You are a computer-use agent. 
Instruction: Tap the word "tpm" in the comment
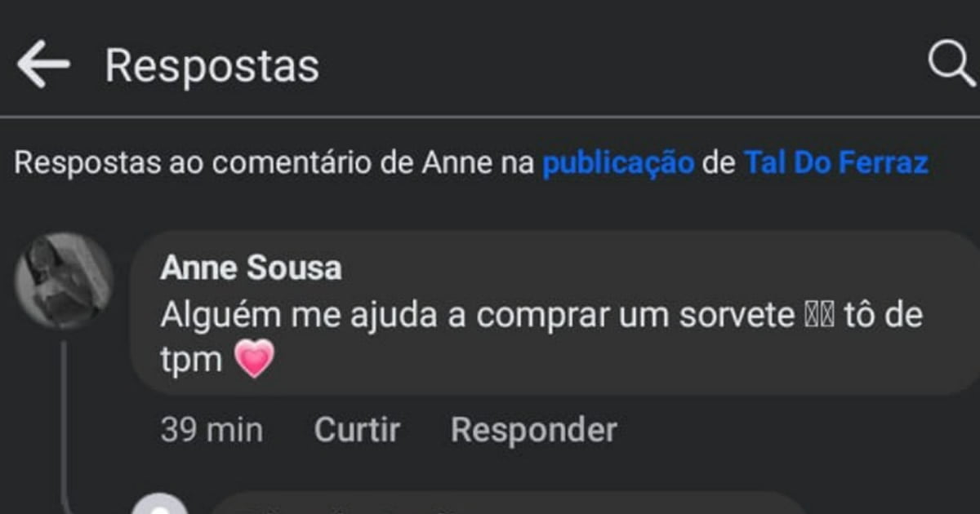[191, 360]
